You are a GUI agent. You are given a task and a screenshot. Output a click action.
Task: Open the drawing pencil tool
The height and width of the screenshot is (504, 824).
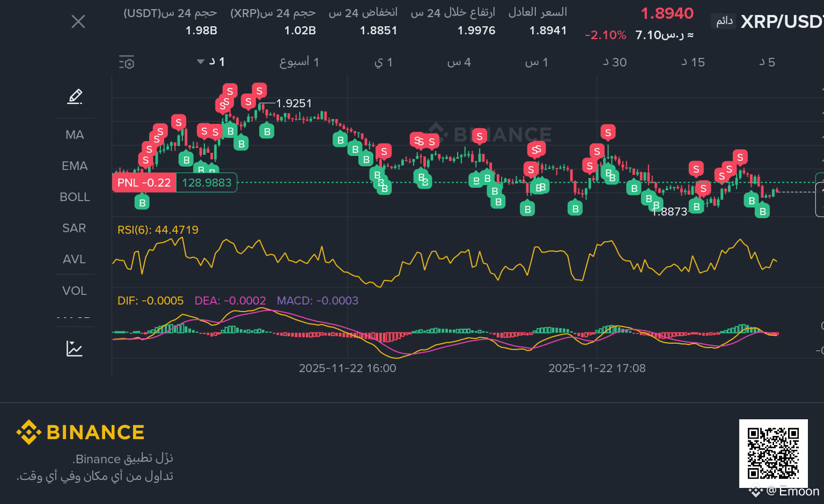point(75,97)
